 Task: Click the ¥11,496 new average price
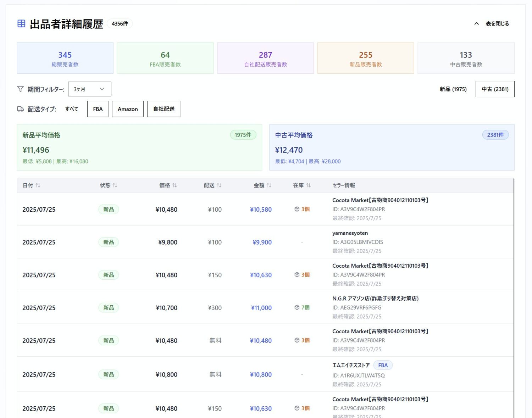[x=36, y=150]
